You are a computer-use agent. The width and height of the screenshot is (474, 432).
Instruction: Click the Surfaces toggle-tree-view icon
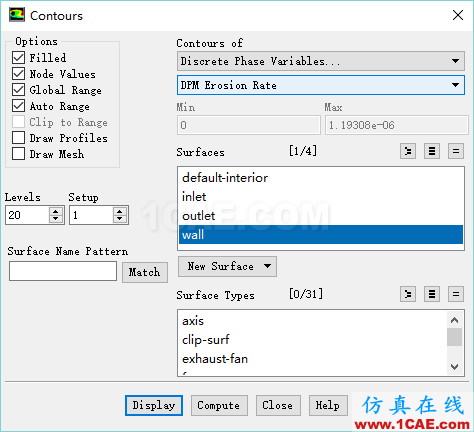click(408, 152)
